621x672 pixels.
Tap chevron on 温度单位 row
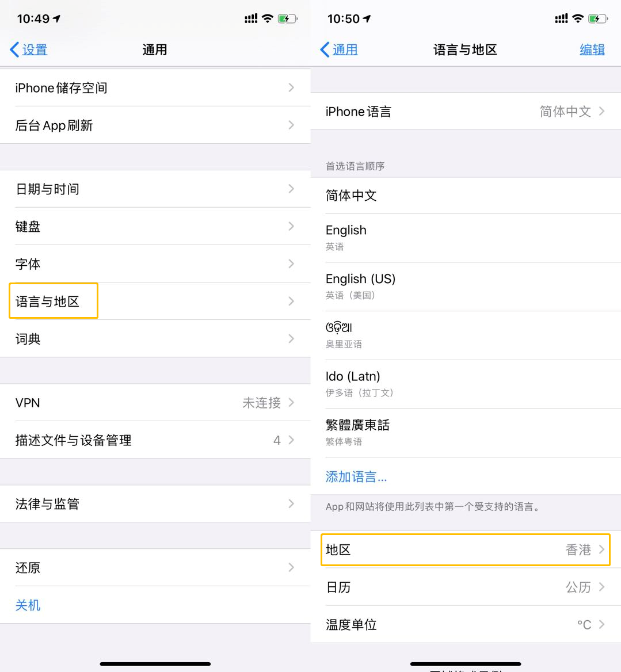coord(601,624)
